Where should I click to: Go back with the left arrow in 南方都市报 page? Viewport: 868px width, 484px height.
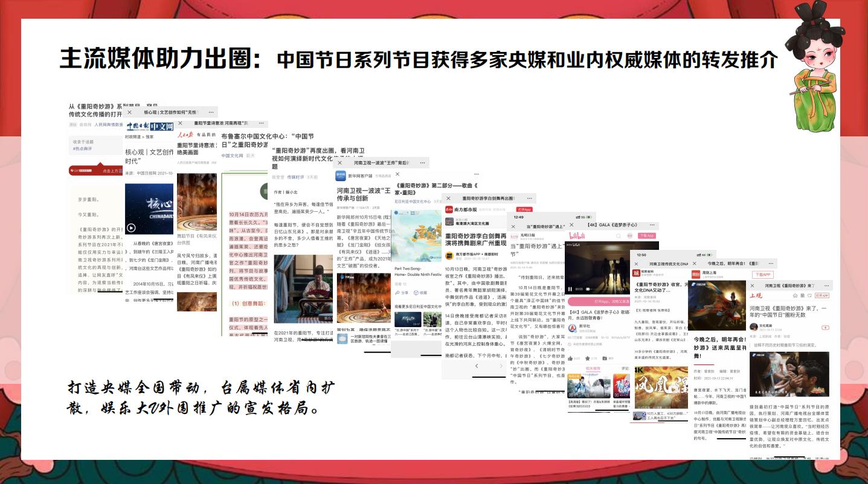476,366
